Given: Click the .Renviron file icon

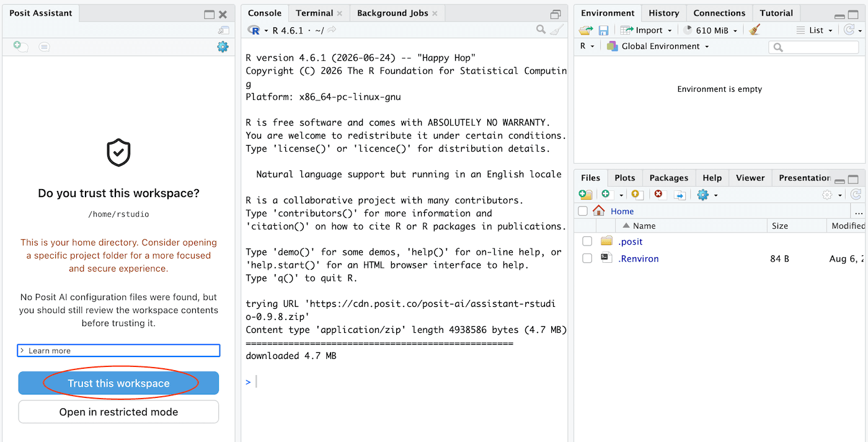Looking at the screenshot, I should click(x=606, y=259).
